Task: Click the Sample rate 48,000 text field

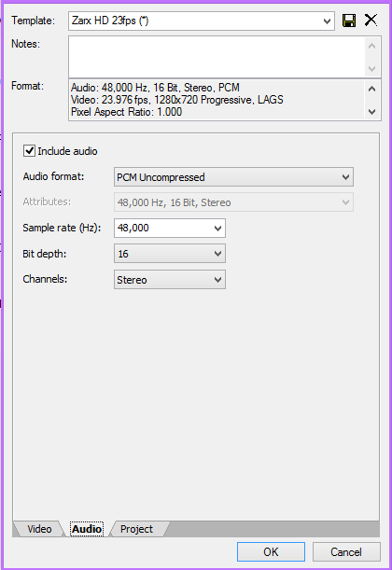Action: tap(163, 229)
